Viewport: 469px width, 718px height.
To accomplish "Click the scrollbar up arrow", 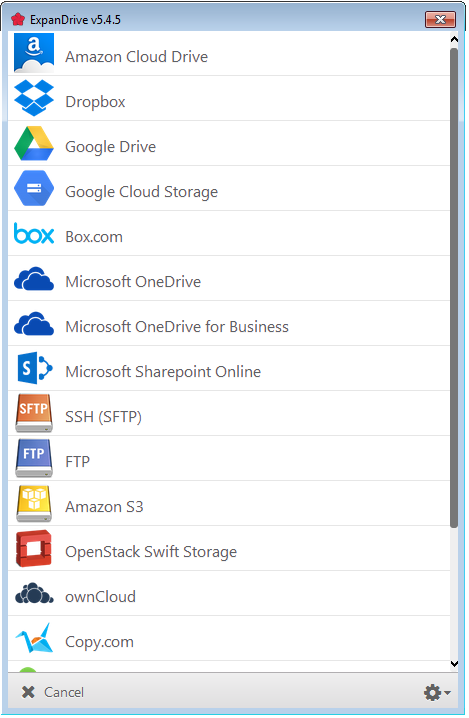I will pyautogui.click(x=454, y=39).
